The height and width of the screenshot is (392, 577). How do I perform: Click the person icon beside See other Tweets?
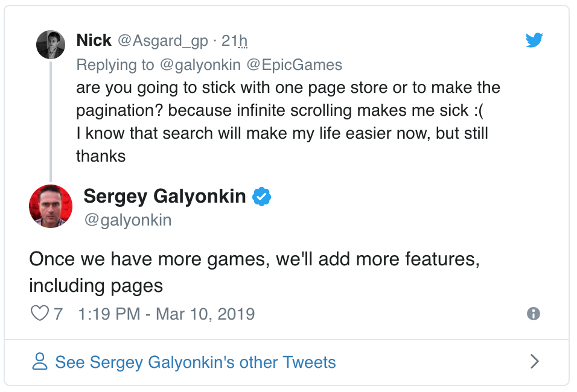click(x=40, y=362)
